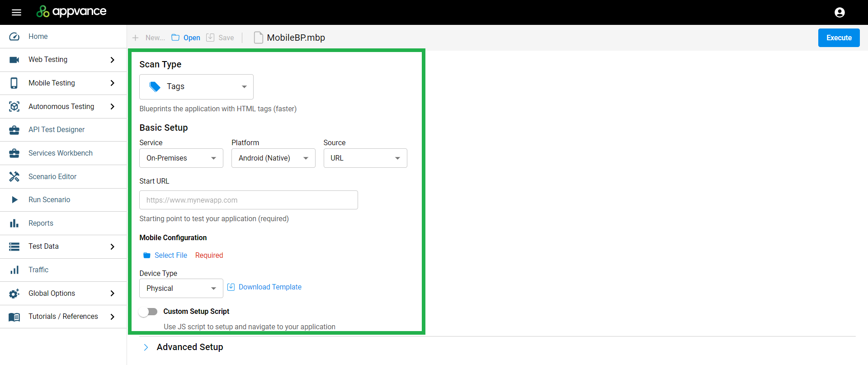Click the Tutorials book icon
The image size is (868, 365).
pyautogui.click(x=14, y=317)
